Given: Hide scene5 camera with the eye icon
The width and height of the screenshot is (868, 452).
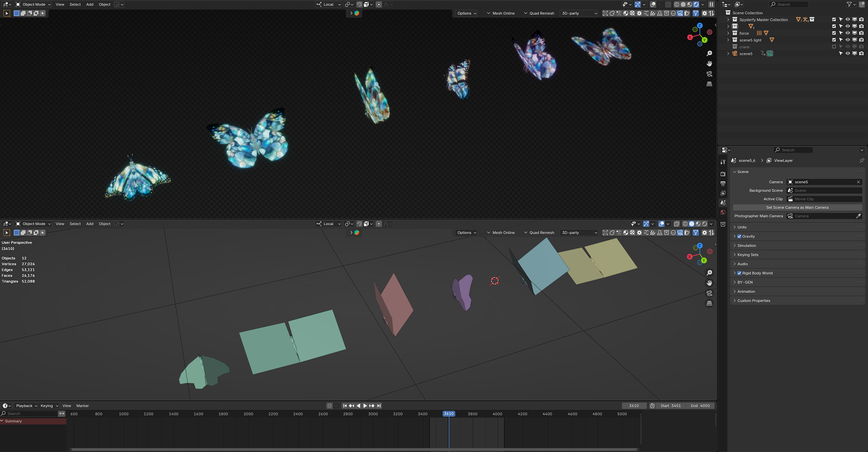Looking at the screenshot, I should coord(848,54).
